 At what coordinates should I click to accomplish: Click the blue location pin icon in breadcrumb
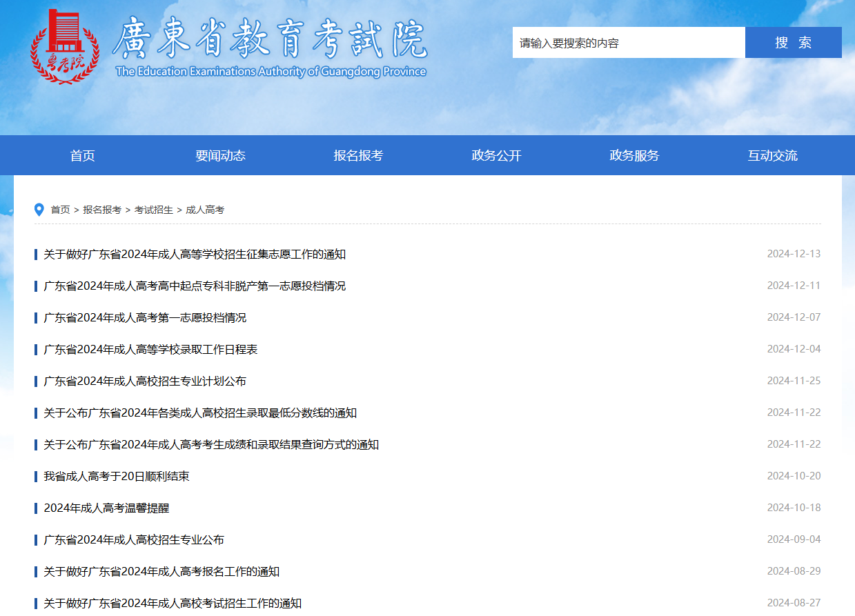[39, 210]
